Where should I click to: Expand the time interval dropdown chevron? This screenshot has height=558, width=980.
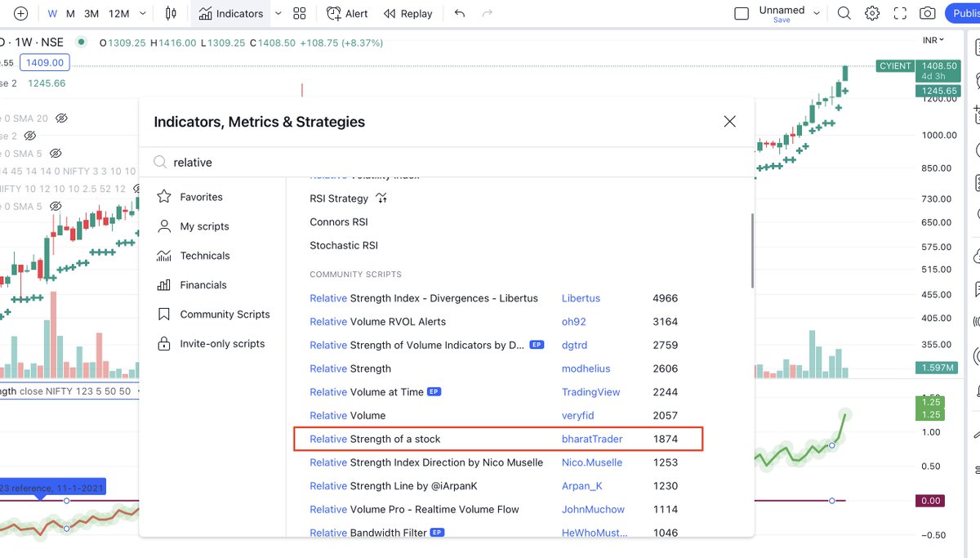click(x=144, y=14)
